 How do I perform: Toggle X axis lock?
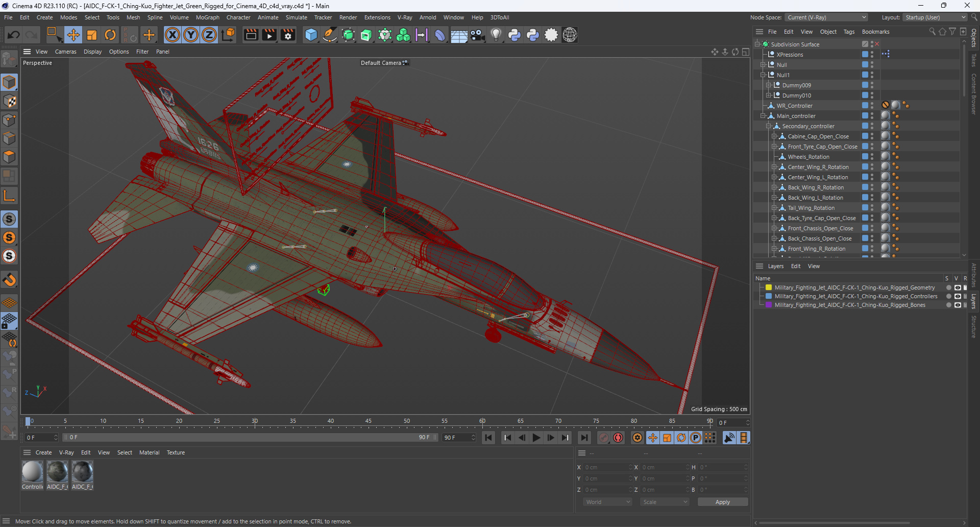coord(173,35)
